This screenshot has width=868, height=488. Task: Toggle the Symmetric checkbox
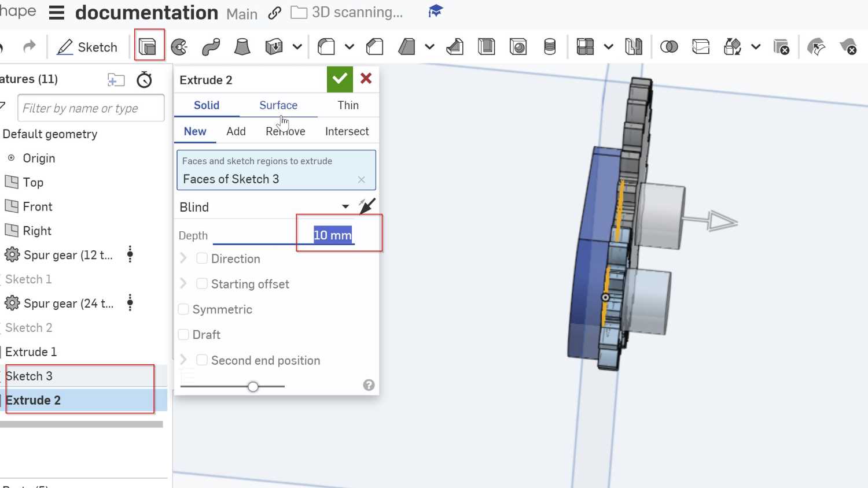point(183,309)
